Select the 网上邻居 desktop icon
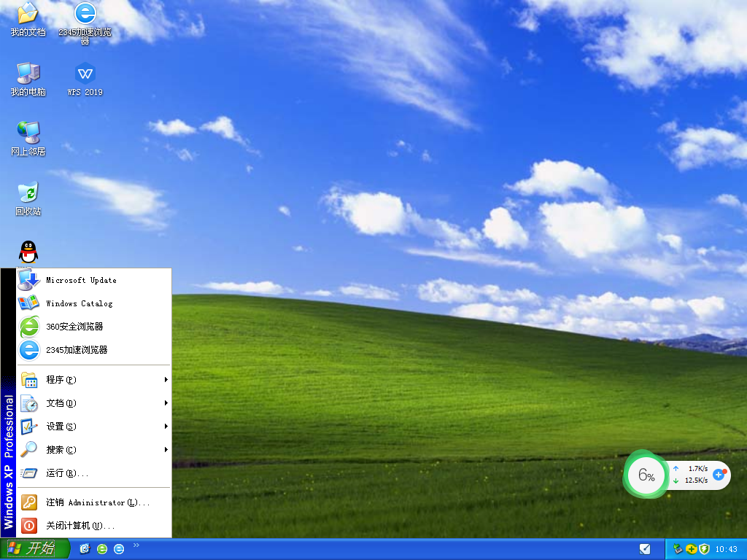The image size is (747, 560). point(28,139)
